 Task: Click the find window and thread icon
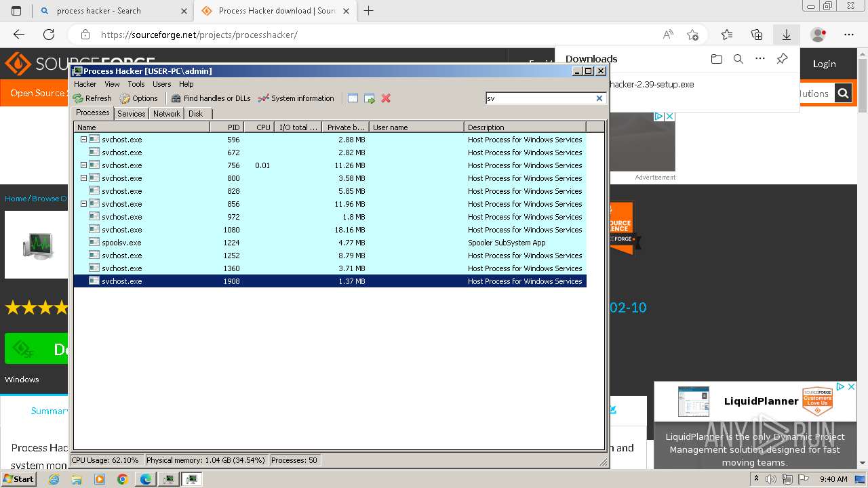pos(370,98)
